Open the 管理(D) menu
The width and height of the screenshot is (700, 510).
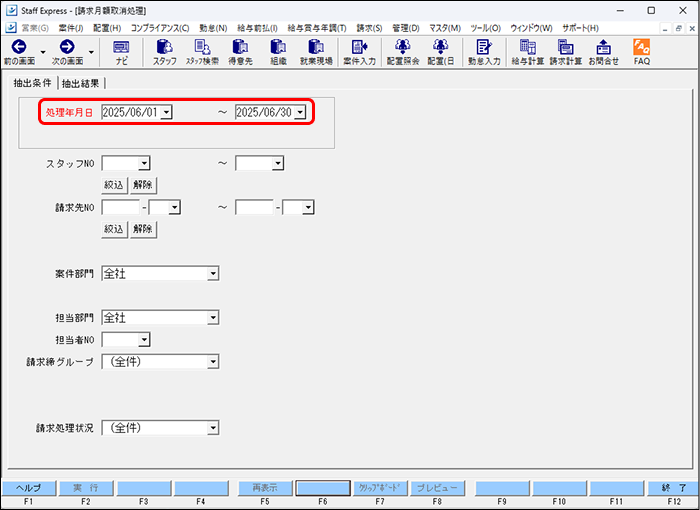click(x=406, y=28)
